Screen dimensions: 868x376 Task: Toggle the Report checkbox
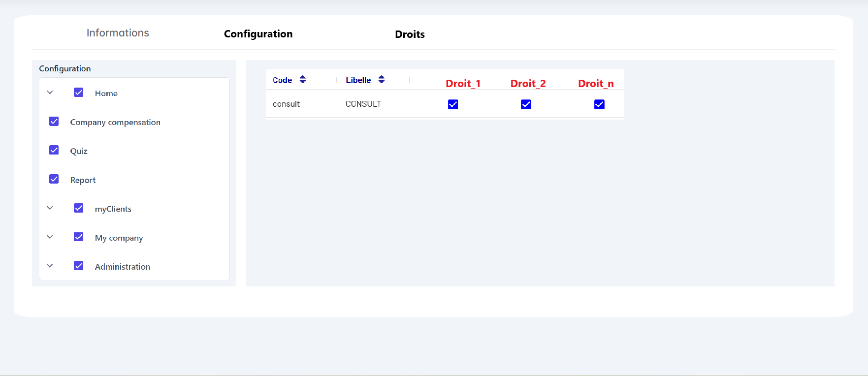(x=54, y=179)
